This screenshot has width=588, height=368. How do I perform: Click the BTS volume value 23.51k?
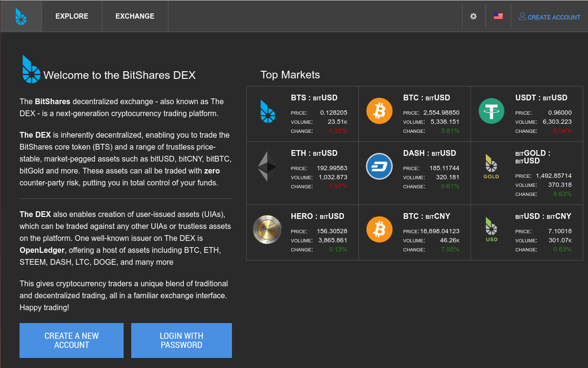click(337, 122)
